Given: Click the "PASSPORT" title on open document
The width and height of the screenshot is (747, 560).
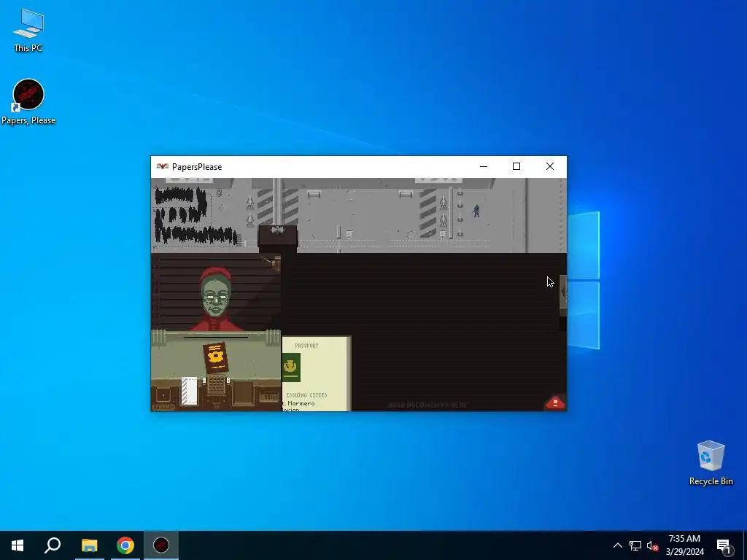Looking at the screenshot, I should (x=306, y=346).
